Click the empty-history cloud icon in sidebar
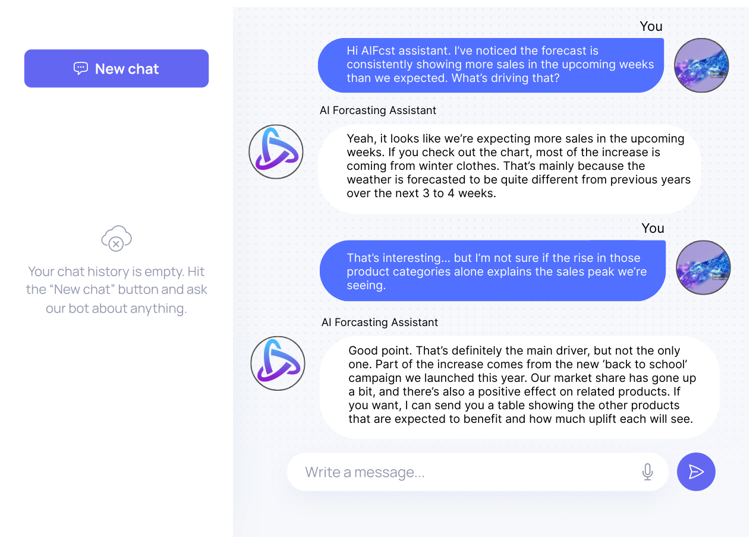756x544 pixels. pyautogui.click(x=116, y=238)
